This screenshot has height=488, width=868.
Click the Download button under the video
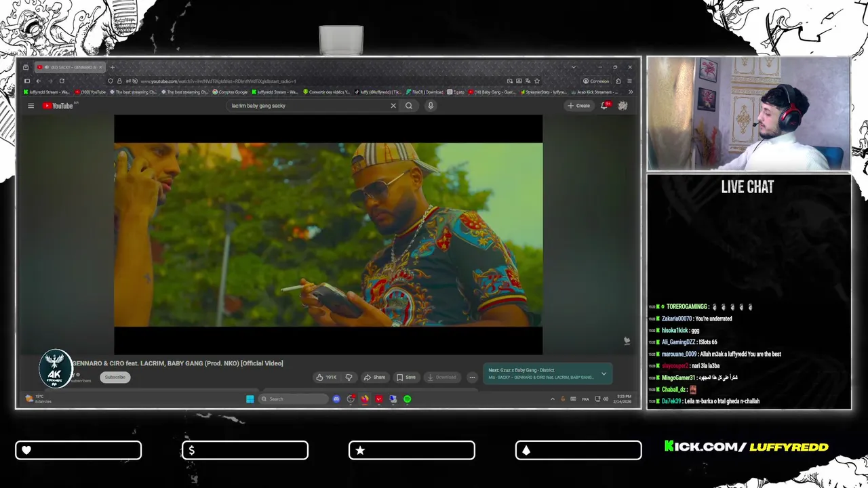pyautogui.click(x=441, y=378)
